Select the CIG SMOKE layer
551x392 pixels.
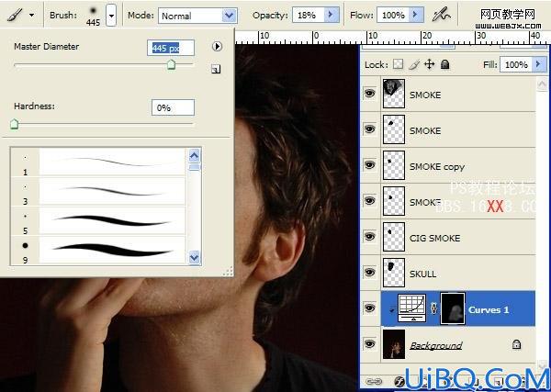tap(458, 238)
